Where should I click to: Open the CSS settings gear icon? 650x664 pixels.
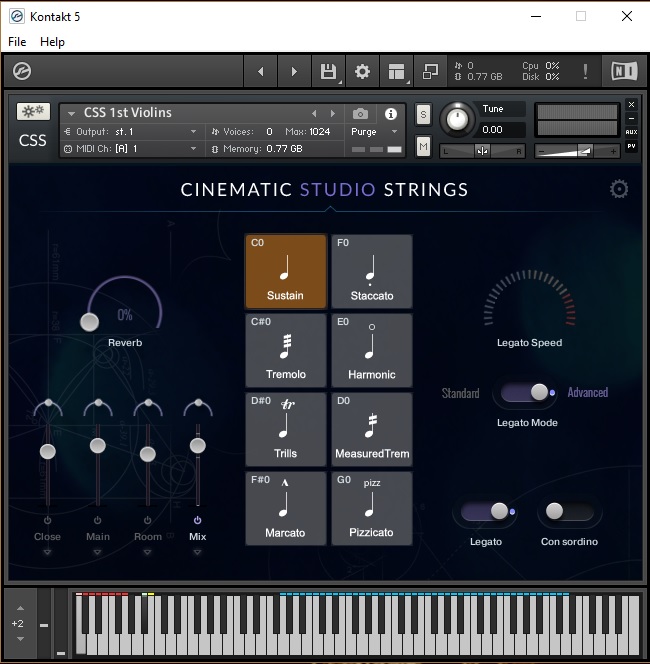619,190
